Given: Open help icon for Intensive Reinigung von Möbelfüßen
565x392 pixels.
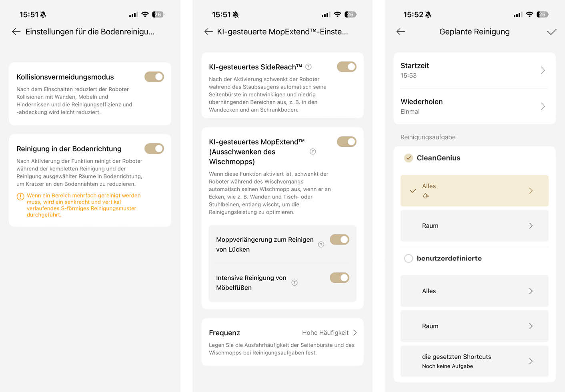Looking at the screenshot, I should tap(295, 282).
